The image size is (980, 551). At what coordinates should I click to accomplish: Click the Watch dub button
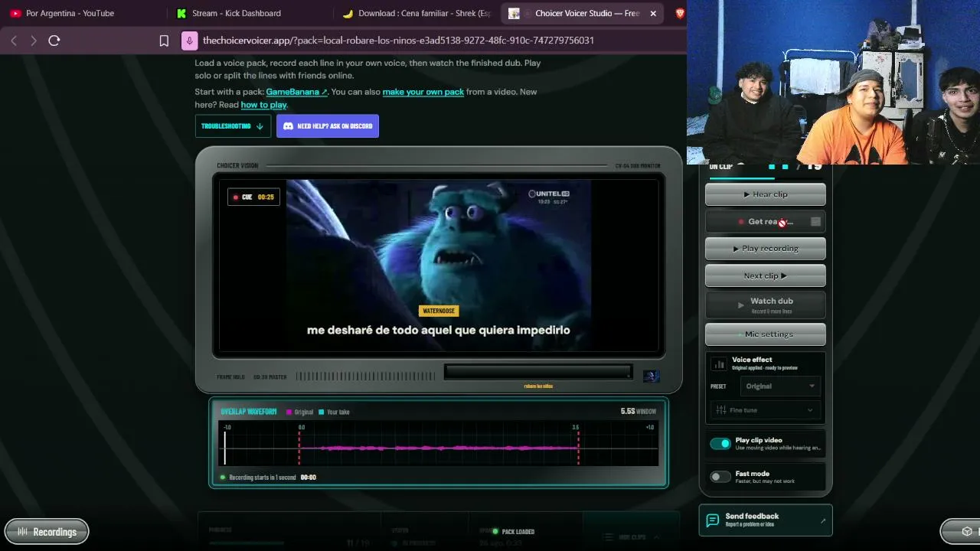point(766,305)
